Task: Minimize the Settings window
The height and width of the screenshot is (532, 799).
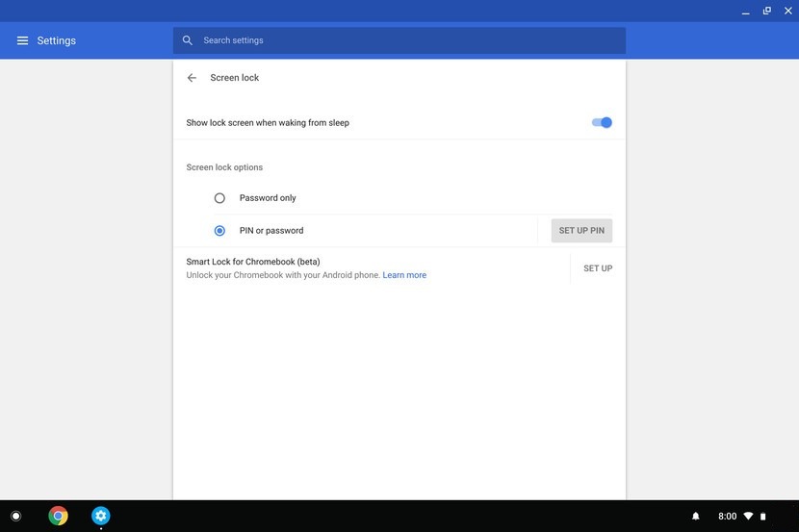Action: (x=745, y=12)
